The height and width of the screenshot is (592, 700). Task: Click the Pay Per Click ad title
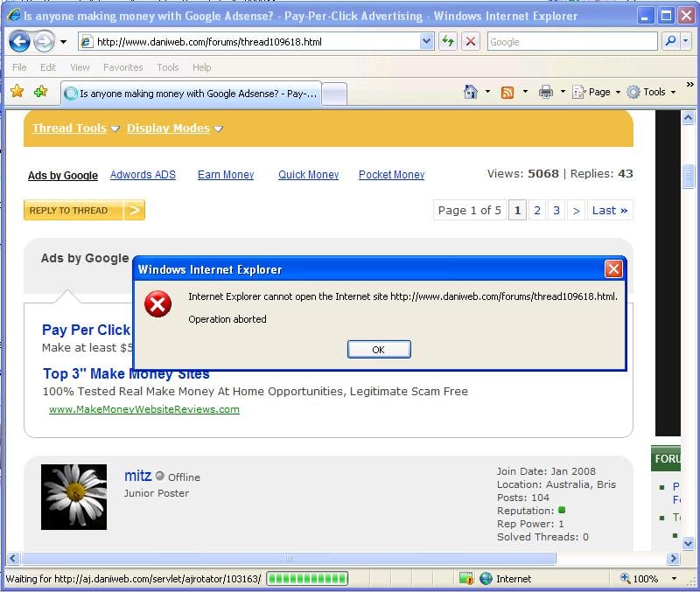tap(86, 330)
